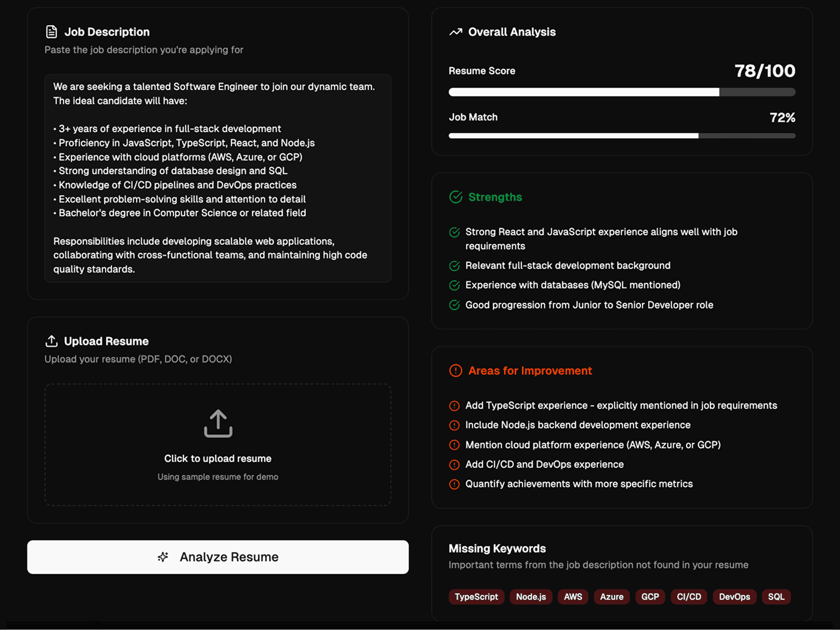This screenshot has width=840, height=630.
Task: Click the DevOps keyword badge
Action: [x=734, y=597]
